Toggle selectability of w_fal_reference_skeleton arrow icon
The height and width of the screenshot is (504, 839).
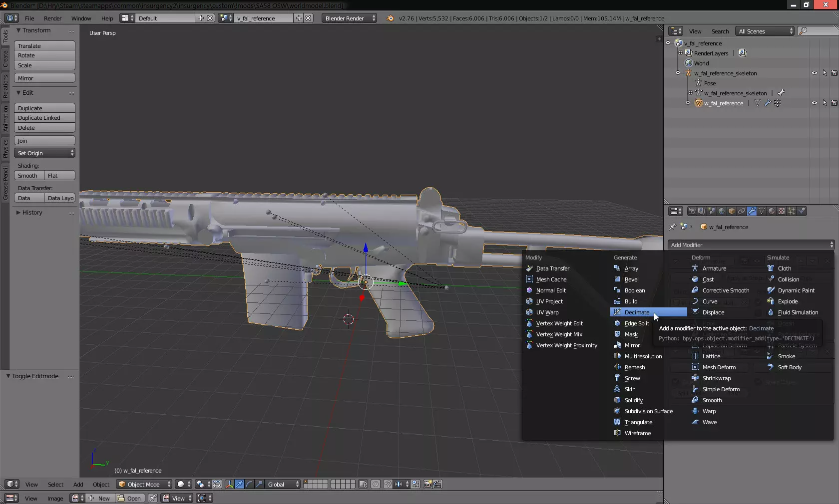(825, 73)
